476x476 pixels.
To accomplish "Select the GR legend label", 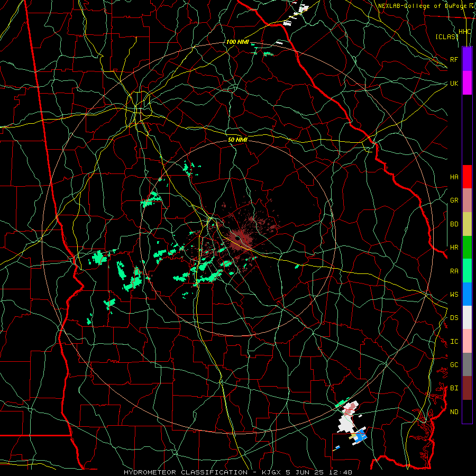I will pyautogui.click(x=454, y=200).
